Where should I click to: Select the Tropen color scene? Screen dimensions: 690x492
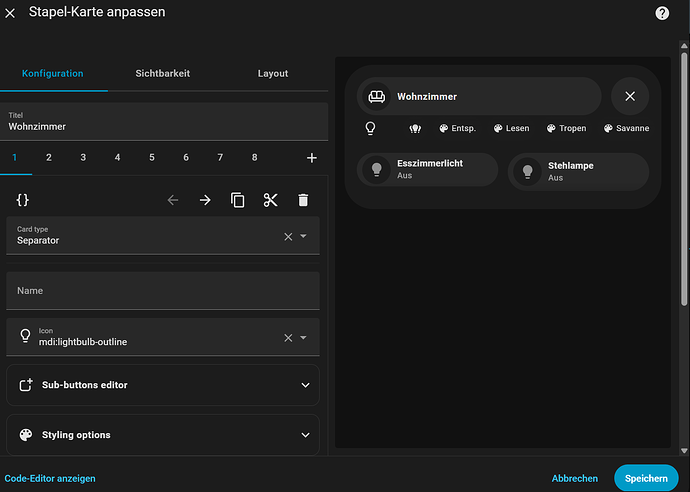(567, 128)
